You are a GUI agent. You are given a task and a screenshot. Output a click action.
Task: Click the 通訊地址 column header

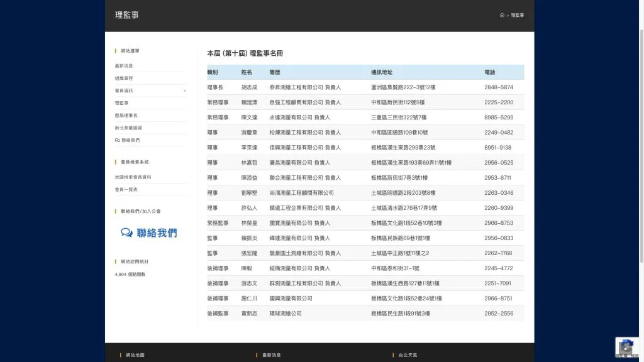[381, 72]
